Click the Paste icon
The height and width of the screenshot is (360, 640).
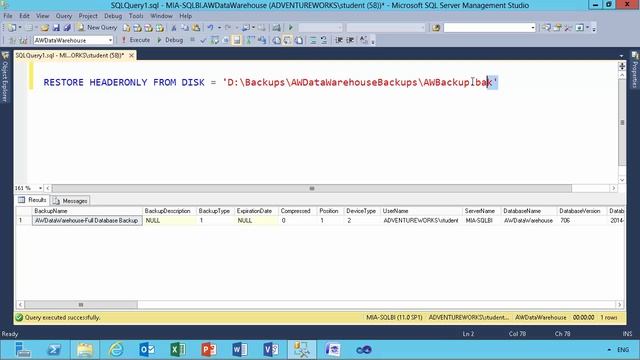[196, 27]
